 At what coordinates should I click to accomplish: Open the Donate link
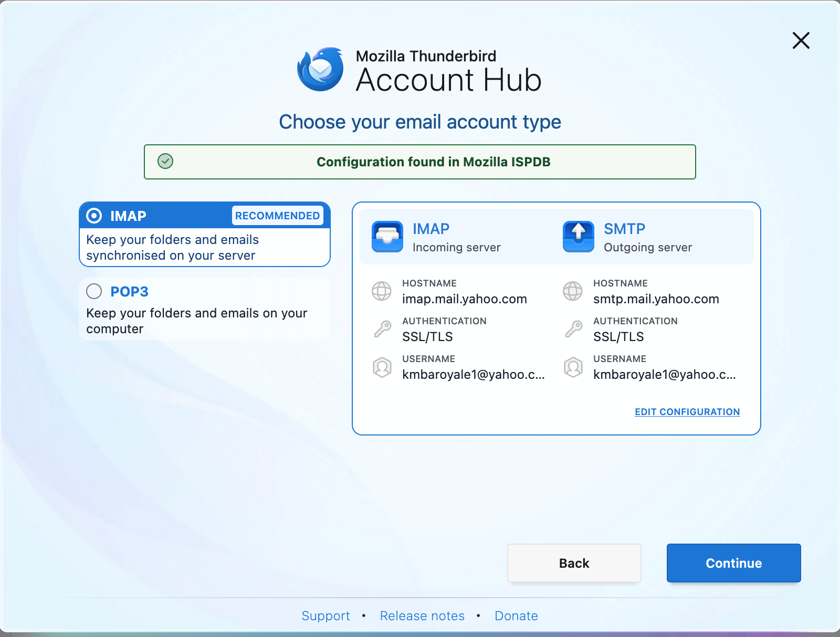click(516, 615)
